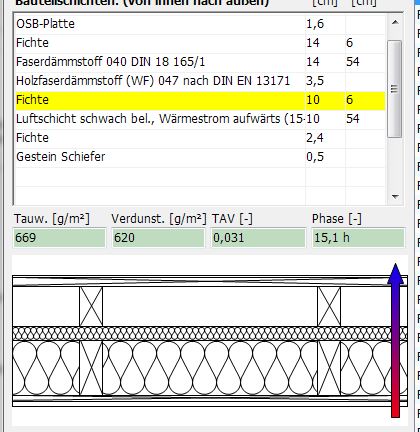Image resolution: width=420 pixels, height=432 pixels.
Task: Click the Verdunst. field showing 620
Action: click(158, 238)
